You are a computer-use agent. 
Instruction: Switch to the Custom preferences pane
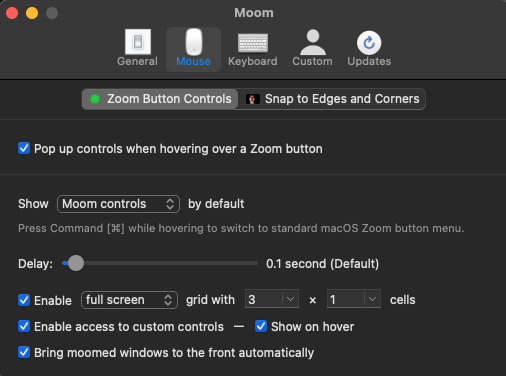[312, 48]
